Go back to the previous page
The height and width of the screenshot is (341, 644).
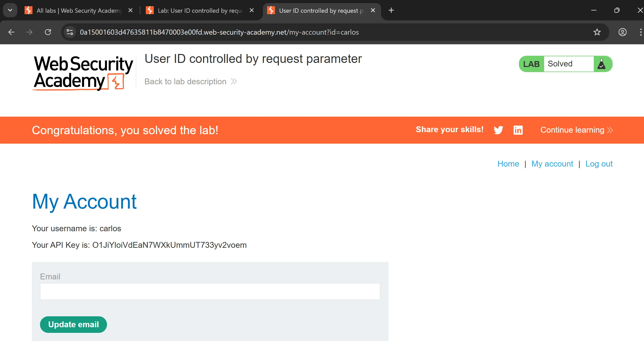11,32
